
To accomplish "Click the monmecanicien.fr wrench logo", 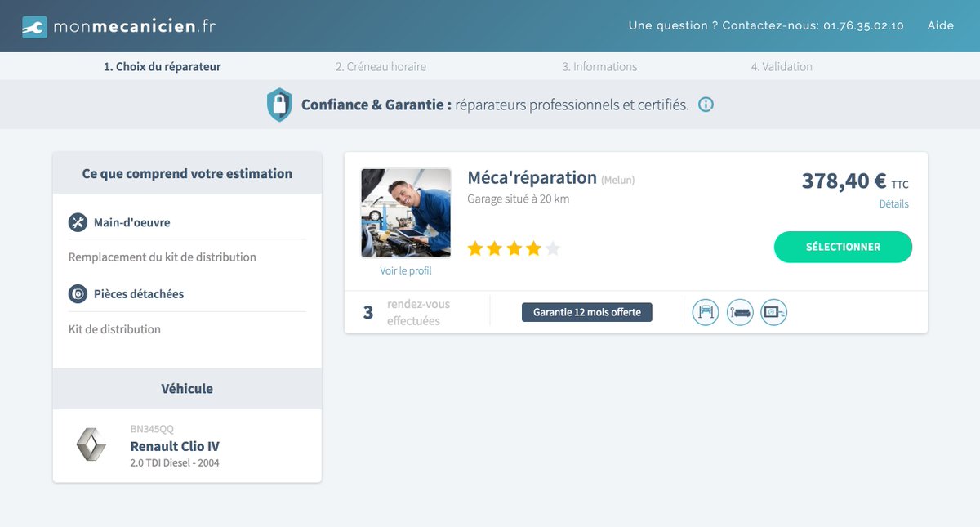I will click(34, 26).
